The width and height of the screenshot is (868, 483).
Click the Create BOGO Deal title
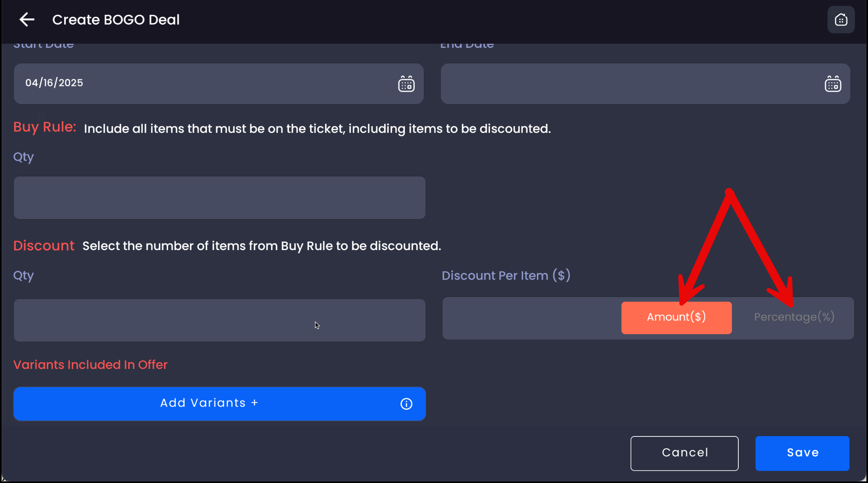click(116, 20)
